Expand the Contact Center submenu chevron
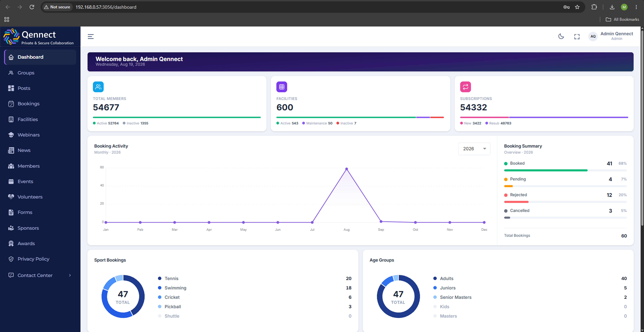 point(70,275)
